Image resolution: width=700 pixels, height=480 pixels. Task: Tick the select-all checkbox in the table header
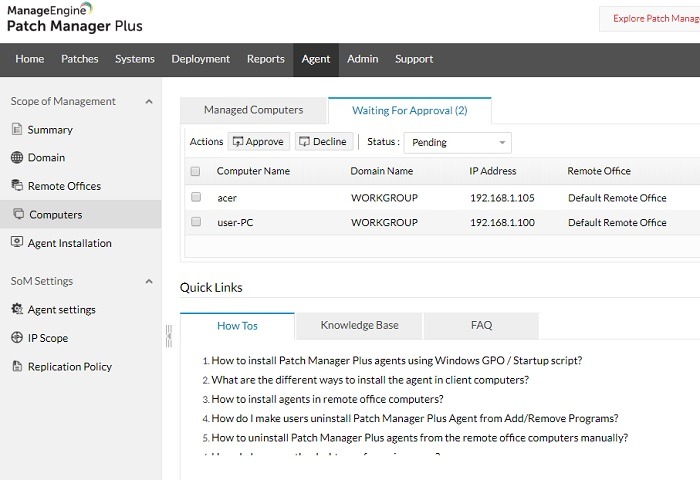(x=195, y=171)
